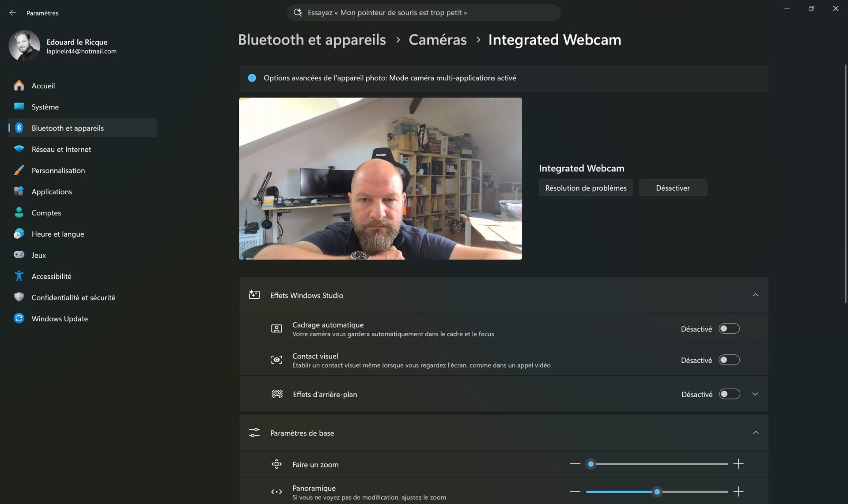Viewport: 848px width, 504px height.
Task: Click the minus button for Faire un zoom
Action: click(575, 464)
